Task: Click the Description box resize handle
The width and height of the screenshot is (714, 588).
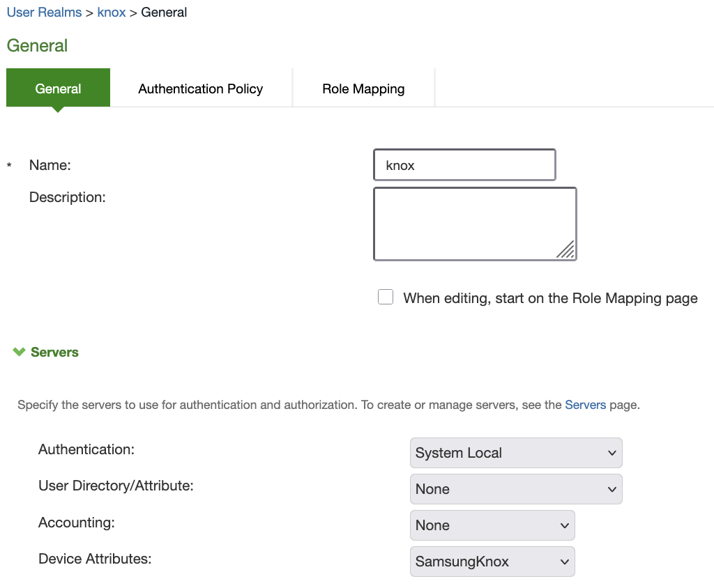Action: [565, 249]
